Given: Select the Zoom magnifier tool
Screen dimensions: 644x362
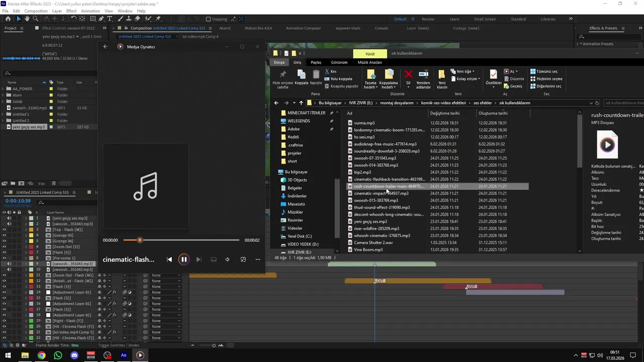Looking at the screenshot, I should coord(35,19).
